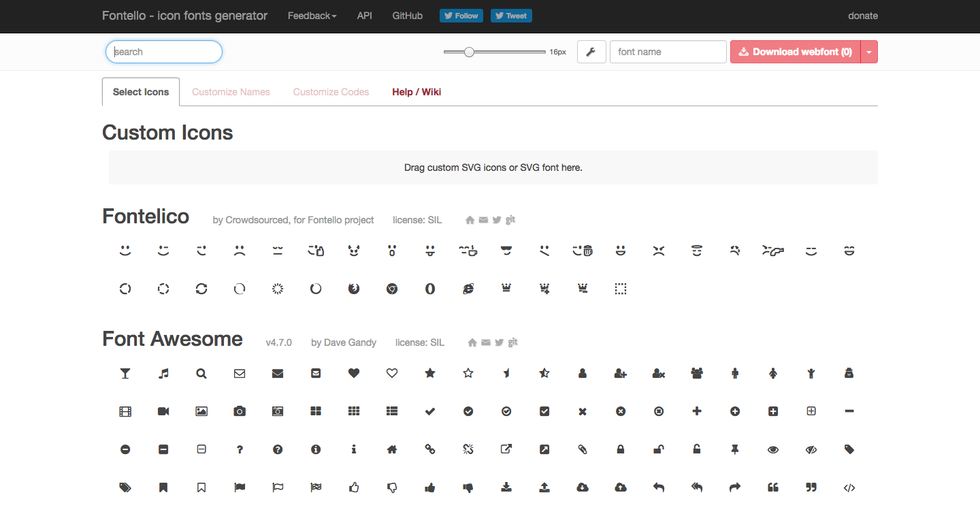Select the happy smiley emoticon in Fontelico
This screenshot has width=980, height=514.
[x=125, y=251]
